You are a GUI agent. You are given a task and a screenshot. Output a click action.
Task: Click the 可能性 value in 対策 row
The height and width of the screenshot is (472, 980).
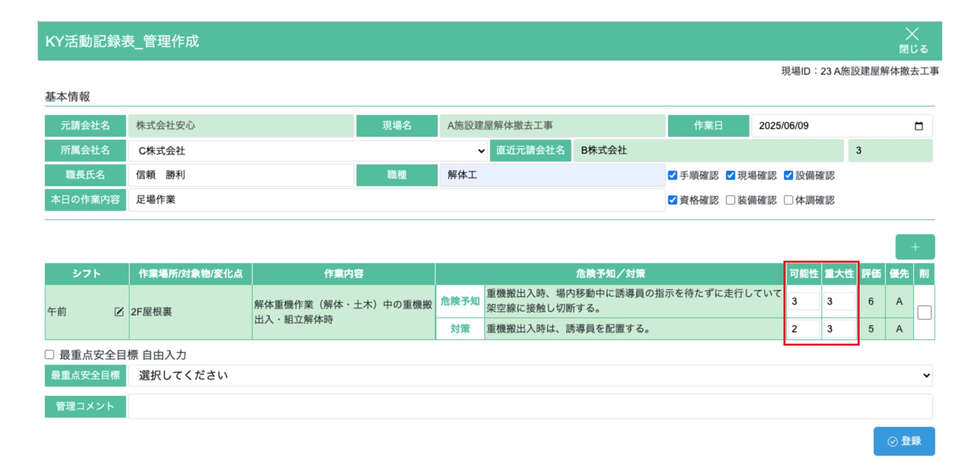pyautogui.click(x=804, y=329)
